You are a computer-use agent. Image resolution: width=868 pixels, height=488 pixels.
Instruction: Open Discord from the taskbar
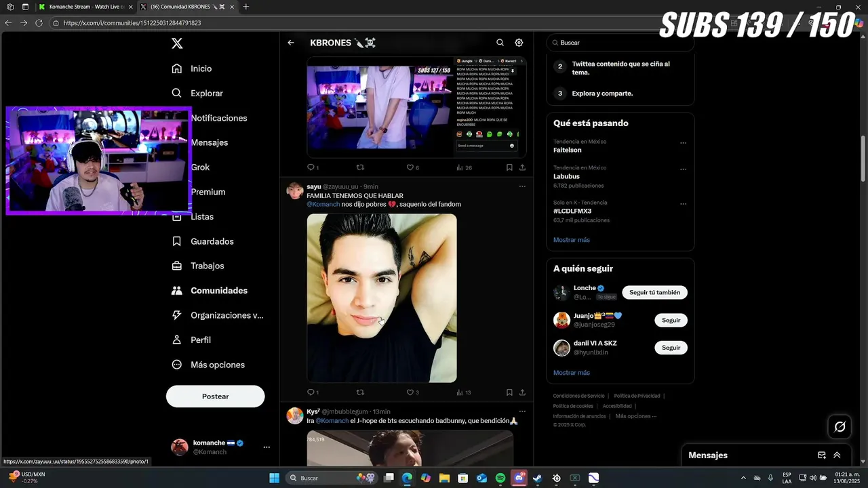point(519,478)
